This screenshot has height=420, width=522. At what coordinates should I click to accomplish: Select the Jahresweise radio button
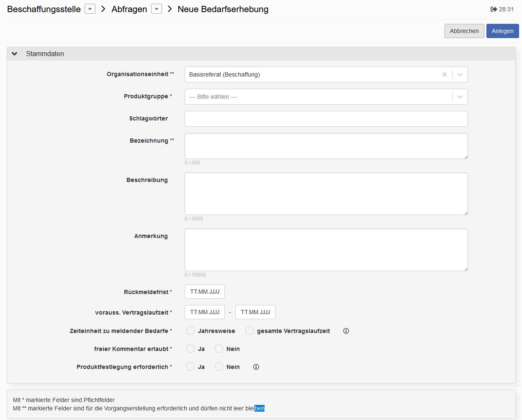tap(190, 330)
